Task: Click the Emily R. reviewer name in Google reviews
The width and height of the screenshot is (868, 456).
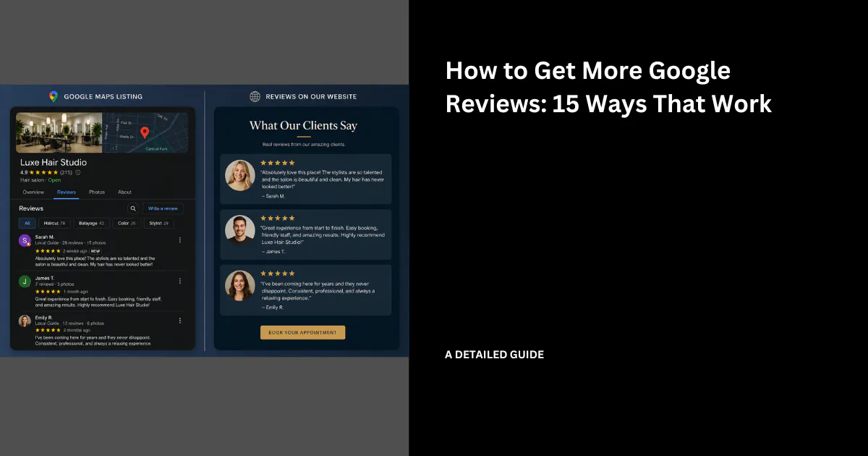Action: click(x=45, y=317)
